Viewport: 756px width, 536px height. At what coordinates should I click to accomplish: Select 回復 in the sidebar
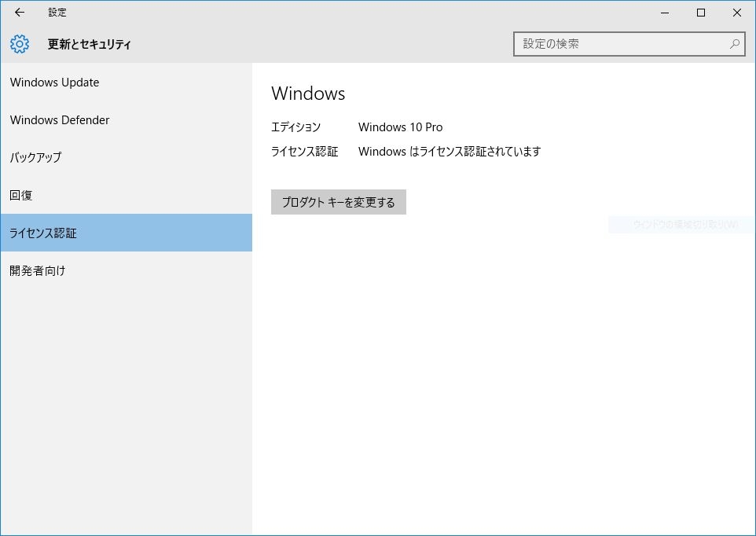click(x=127, y=195)
